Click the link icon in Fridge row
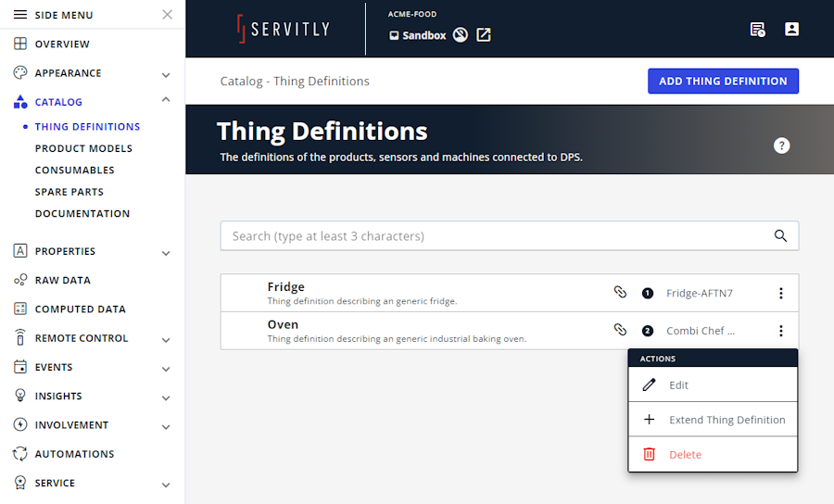834x504 pixels. tap(620, 292)
